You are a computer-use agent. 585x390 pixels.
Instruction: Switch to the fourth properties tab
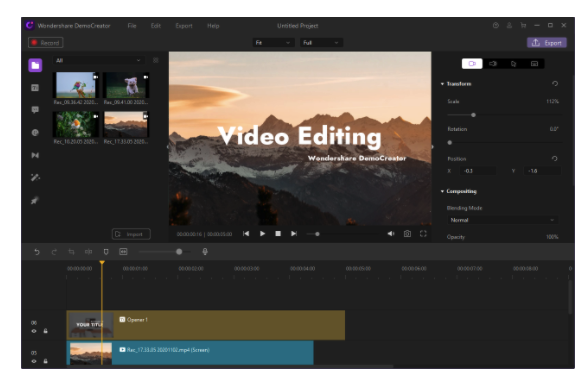coord(534,63)
